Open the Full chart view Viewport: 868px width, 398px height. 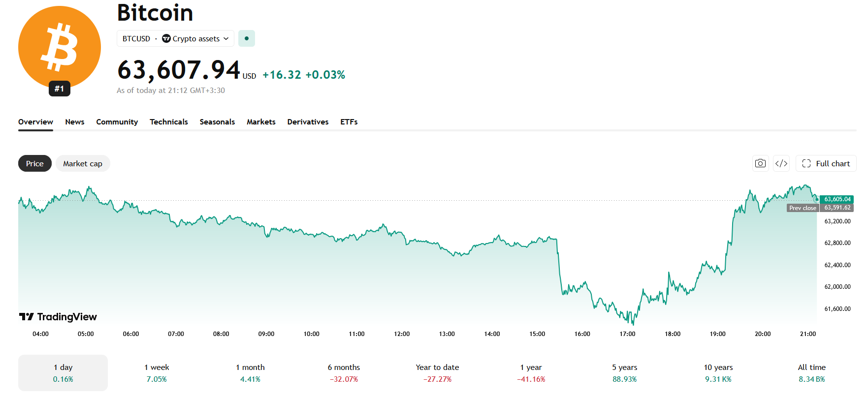tap(826, 163)
